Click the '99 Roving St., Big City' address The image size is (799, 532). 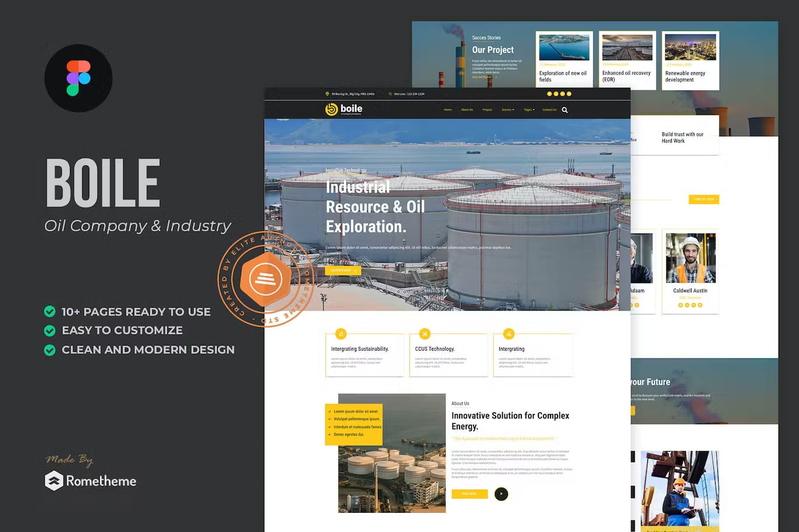click(x=353, y=94)
